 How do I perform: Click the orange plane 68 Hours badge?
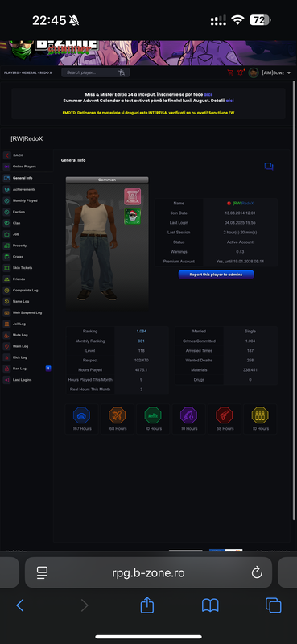click(118, 419)
